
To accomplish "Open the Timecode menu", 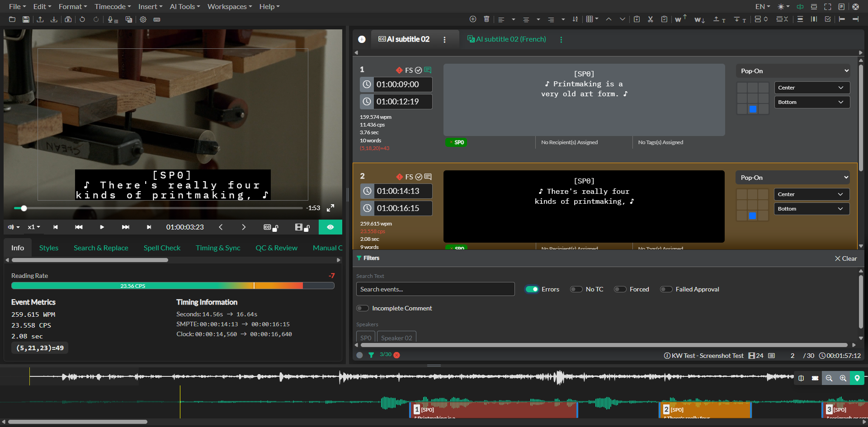I will pyautogui.click(x=113, y=6).
